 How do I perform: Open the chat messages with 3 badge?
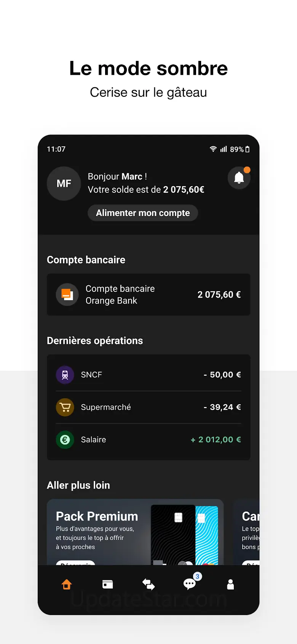click(x=189, y=584)
